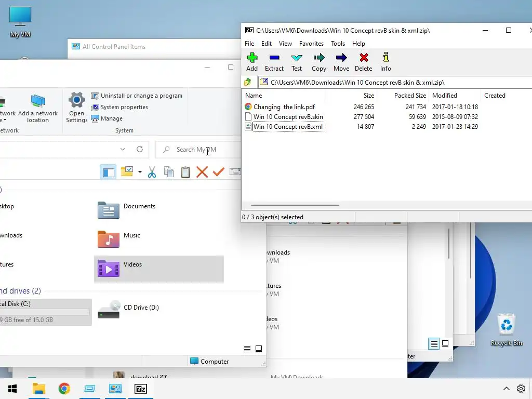Viewport: 532px width, 399px height.
Task: Open the Videos folder
Action: tap(159, 269)
